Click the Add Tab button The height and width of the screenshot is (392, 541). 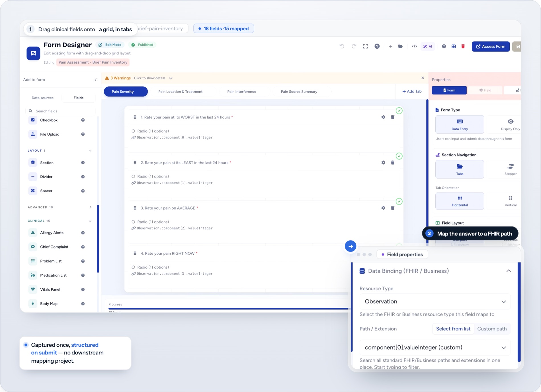click(x=412, y=91)
